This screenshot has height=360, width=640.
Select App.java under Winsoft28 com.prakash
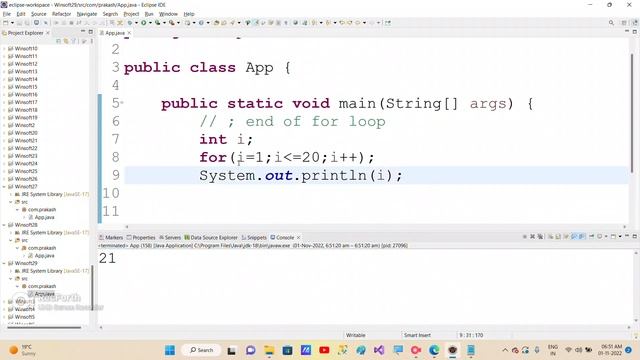[44, 256]
